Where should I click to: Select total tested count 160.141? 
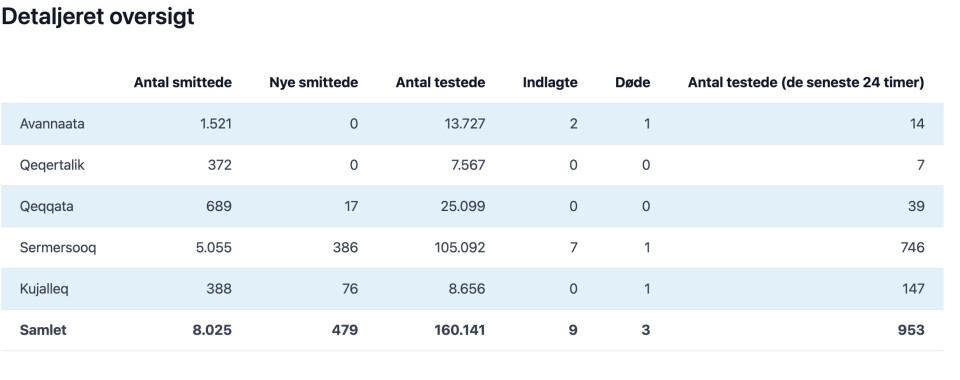pyautogui.click(x=459, y=330)
